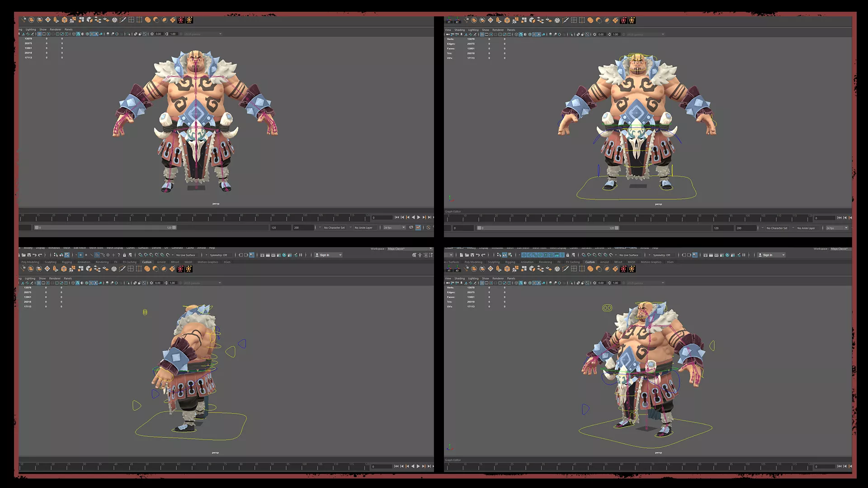
Task: Click the 200 end time field in top-left panel
Action: (302, 228)
